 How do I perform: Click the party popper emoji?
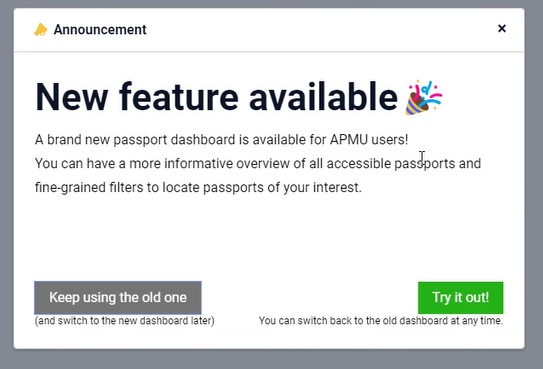[424, 97]
